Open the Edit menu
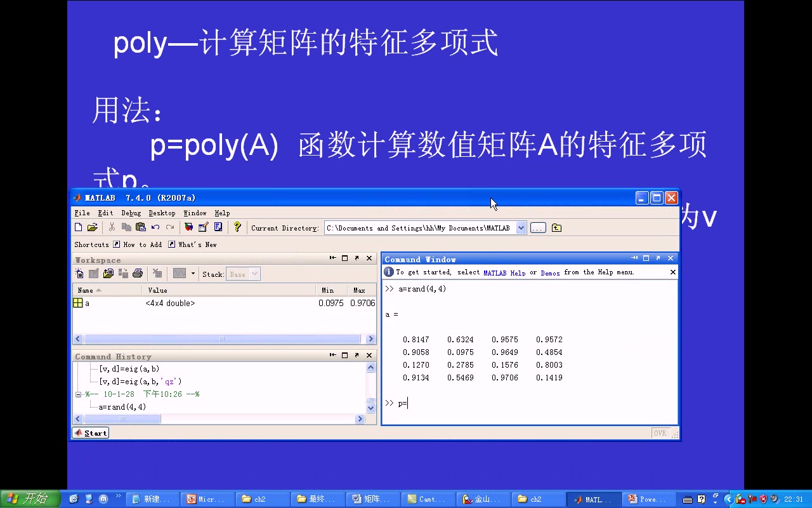This screenshot has height=508, width=812. click(105, 213)
